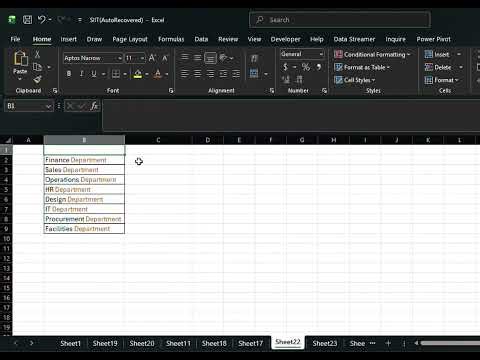Click Decrease Decimal icon
Screen dimensions: 480x360
coord(299,79)
